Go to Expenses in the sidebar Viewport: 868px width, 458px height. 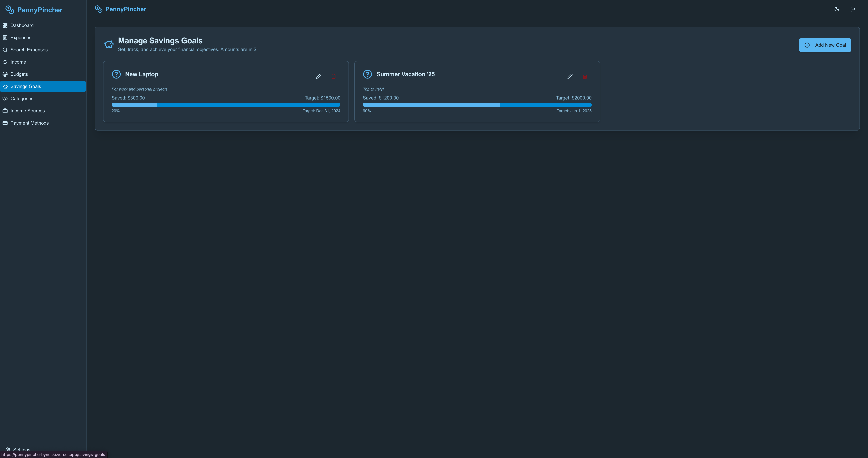(43, 37)
